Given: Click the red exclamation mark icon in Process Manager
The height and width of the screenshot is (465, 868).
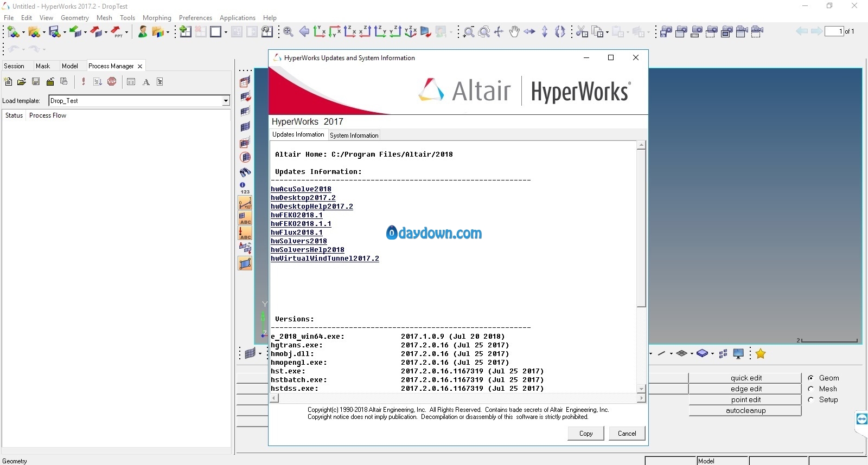Looking at the screenshot, I should tap(83, 82).
